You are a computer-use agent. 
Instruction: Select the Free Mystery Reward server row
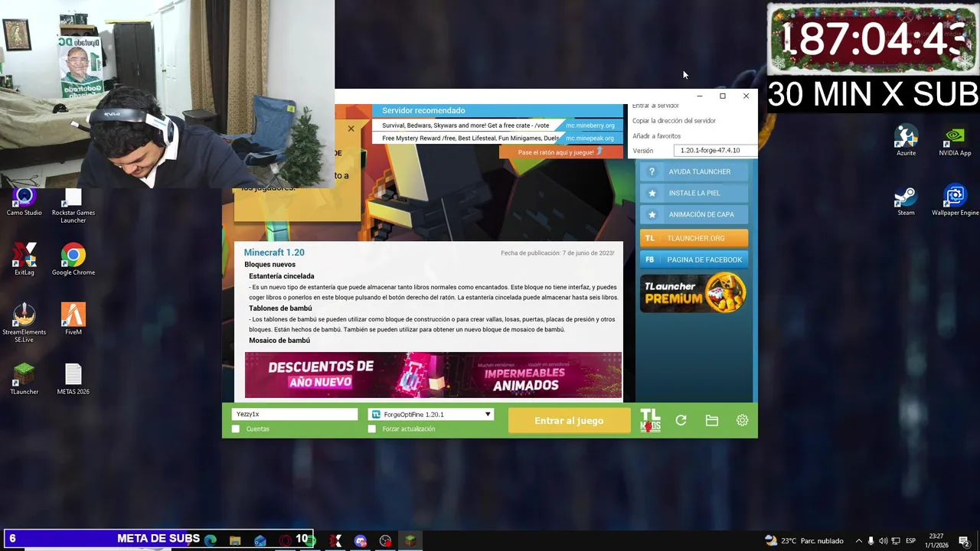coord(465,139)
